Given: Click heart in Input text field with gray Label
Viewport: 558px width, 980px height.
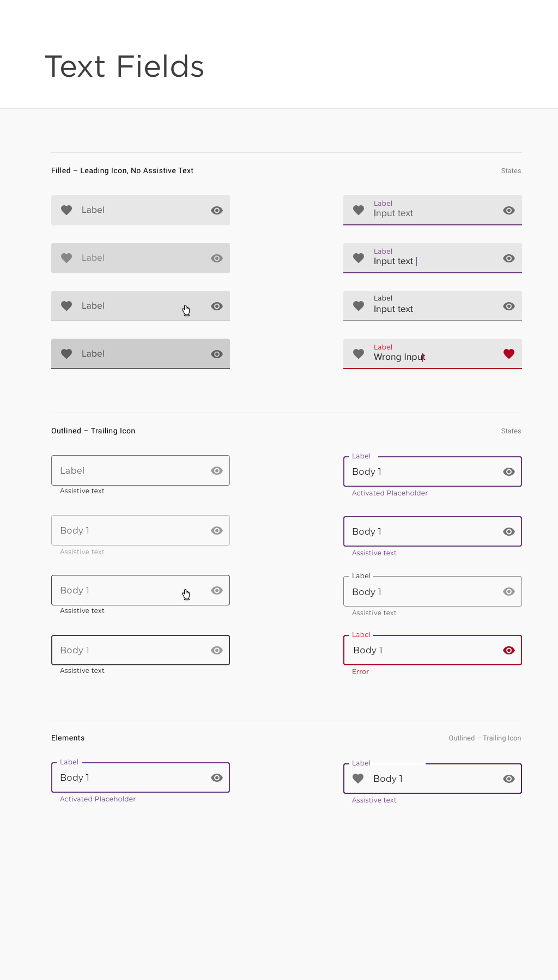Looking at the screenshot, I should [x=359, y=306].
